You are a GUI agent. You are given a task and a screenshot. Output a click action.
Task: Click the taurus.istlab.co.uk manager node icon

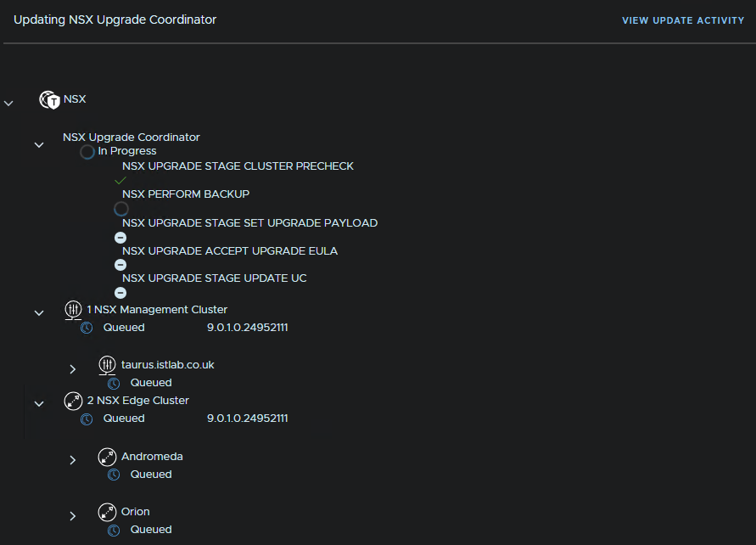click(108, 365)
